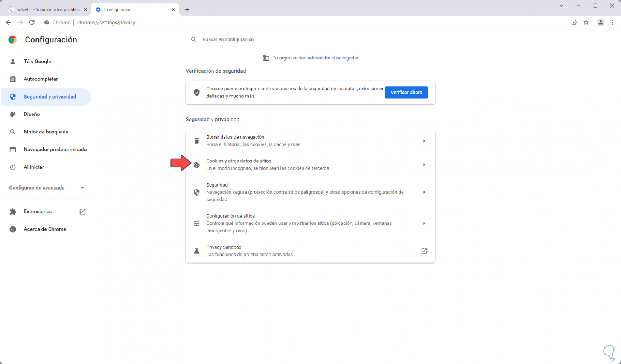The image size is (621, 364).
Task: Open the profile avatar menu
Action: pos(601,23)
